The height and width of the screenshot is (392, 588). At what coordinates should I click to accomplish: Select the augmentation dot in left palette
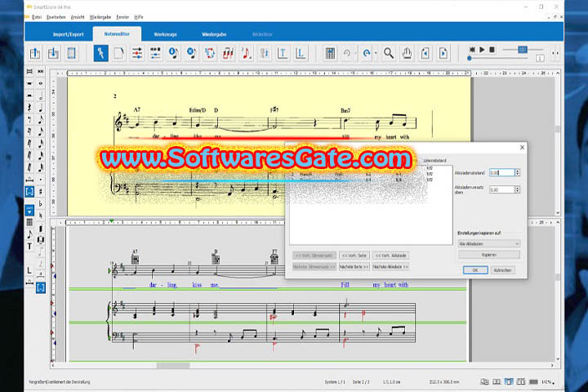[x=41, y=180]
